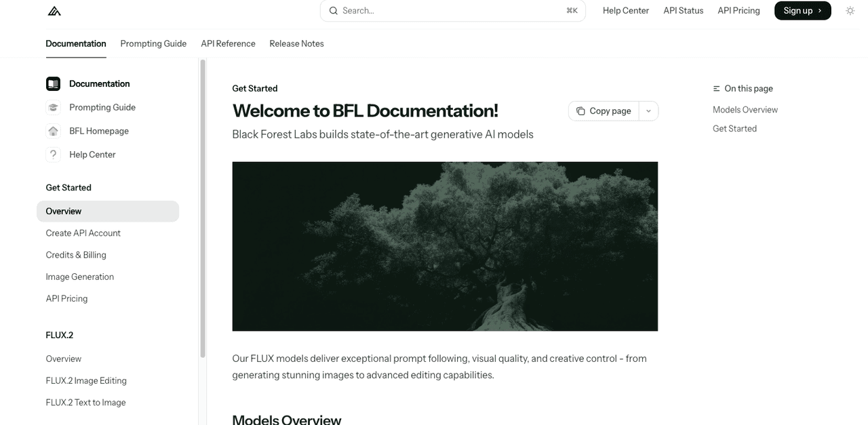This screenshot has height=425, width=868.
Task: Switch to the Prompting Guide tab
Action: (x=153, y=43)
